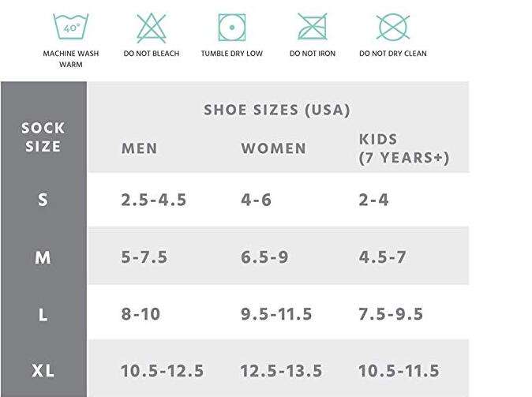Click the MEN column header
This screenshot has height=397, width=532.
(140, 148)
